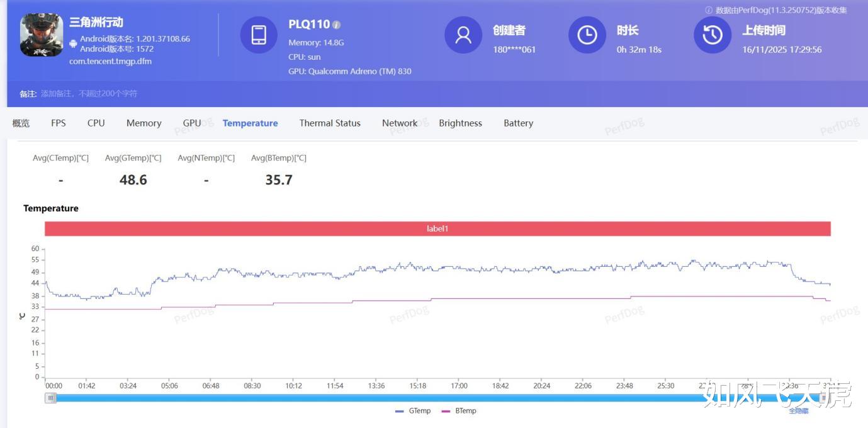
Task: Select the Temperature tab
Action: click(x=251, y=123)
